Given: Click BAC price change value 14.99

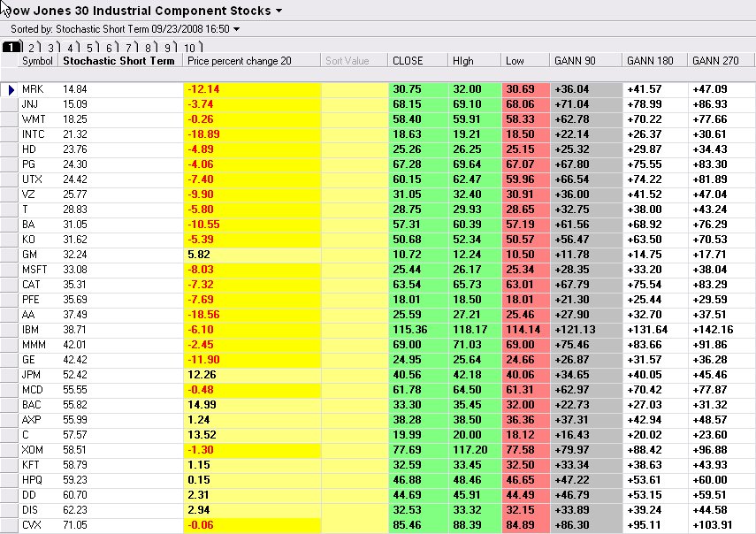Looking at the screenshot, I should click(202, 405).
